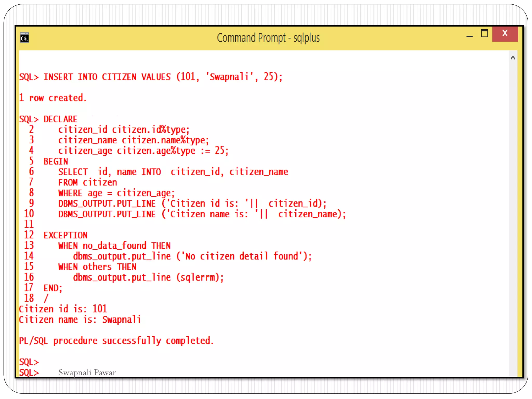Click 'PL/SQL procedure successfully completed.' message
Screen dimensions: 532x399
116,341
